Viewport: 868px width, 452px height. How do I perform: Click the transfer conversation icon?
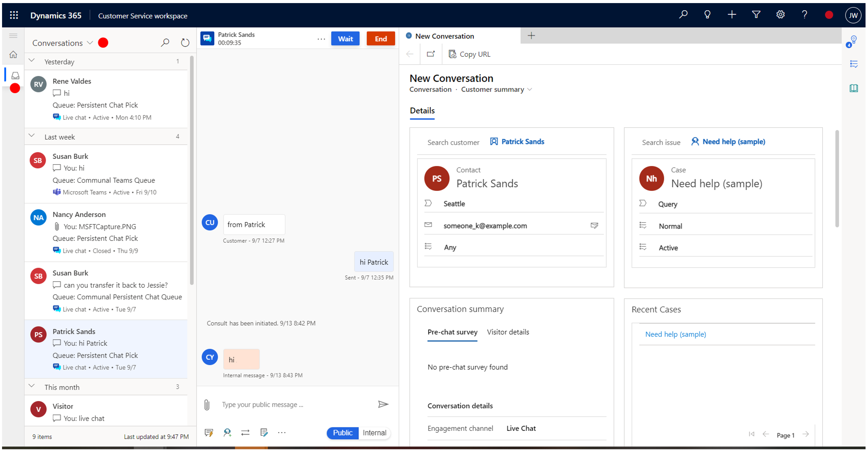(x=246, y=432)
